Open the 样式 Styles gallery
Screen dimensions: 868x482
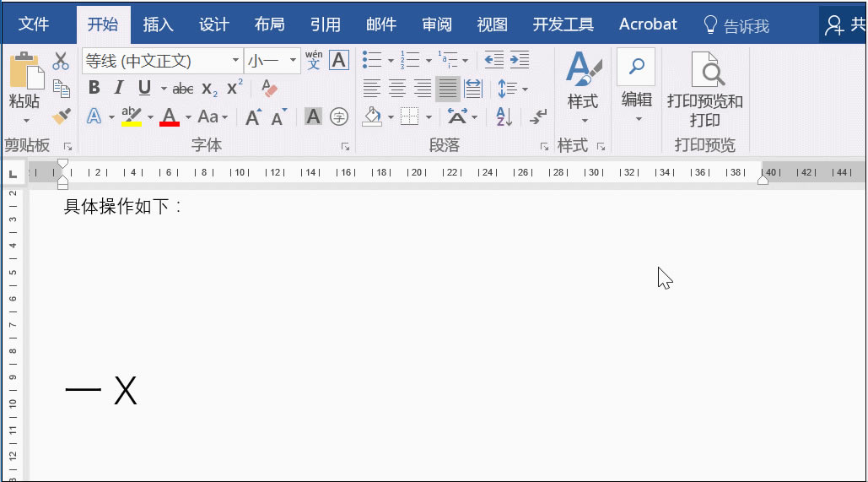(x=583, y=87)
